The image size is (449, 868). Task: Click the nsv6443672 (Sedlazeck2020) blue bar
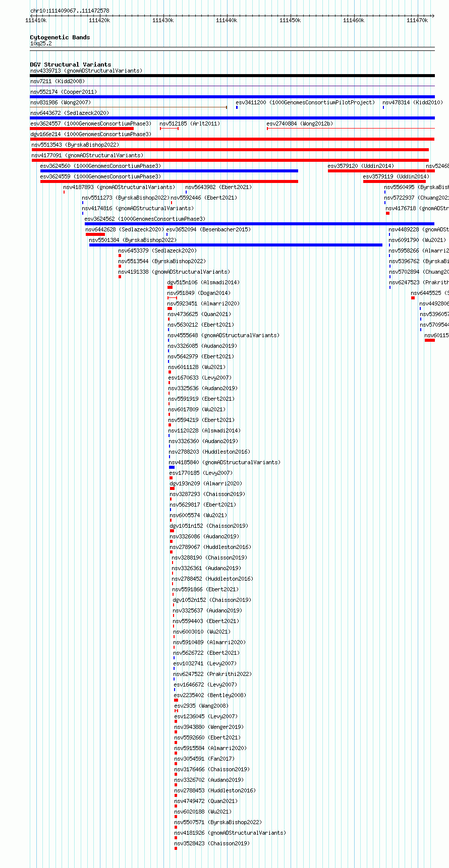pyautogui.click(x=232, y=118)
